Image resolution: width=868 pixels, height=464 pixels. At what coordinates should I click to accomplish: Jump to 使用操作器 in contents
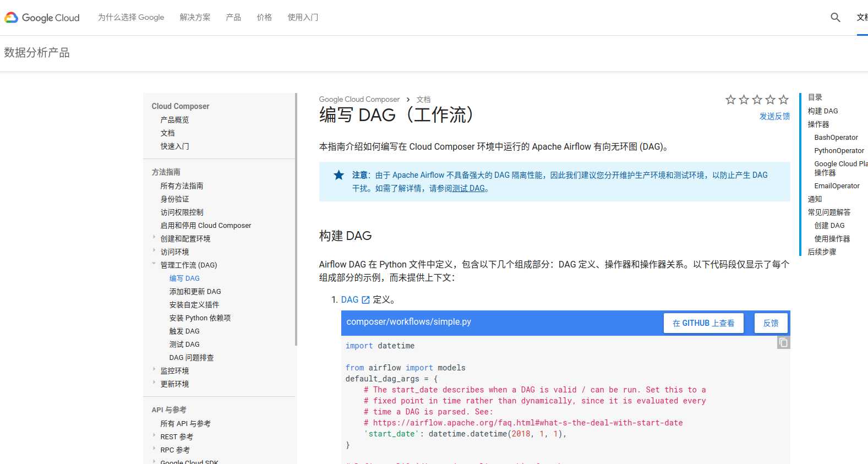[x=832, y=239]
